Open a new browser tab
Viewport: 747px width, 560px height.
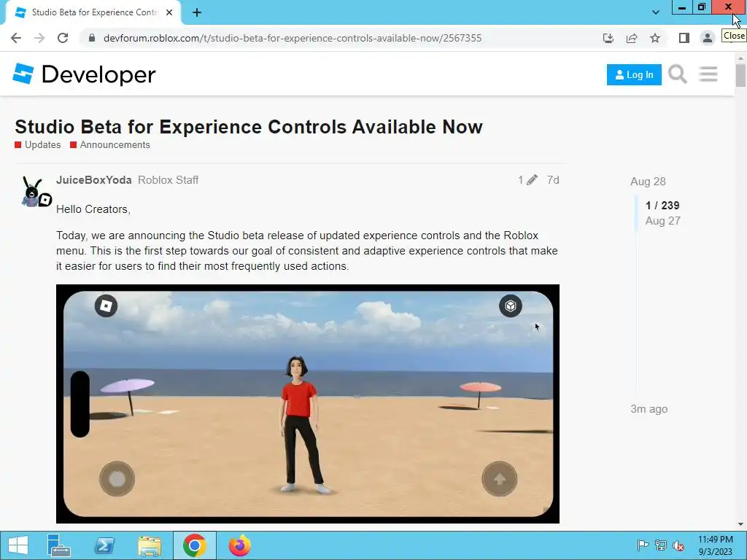coord(197,12)
